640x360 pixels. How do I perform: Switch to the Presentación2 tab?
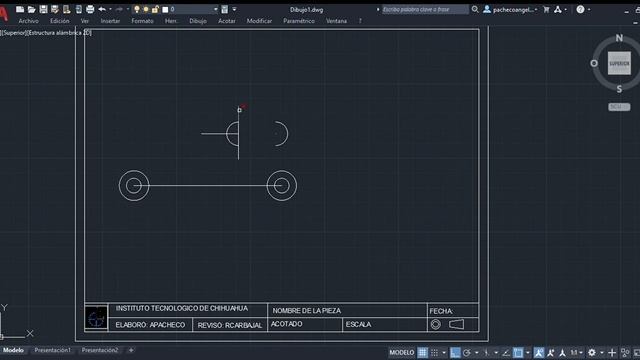pyautogui.click(x=100, y=350)
